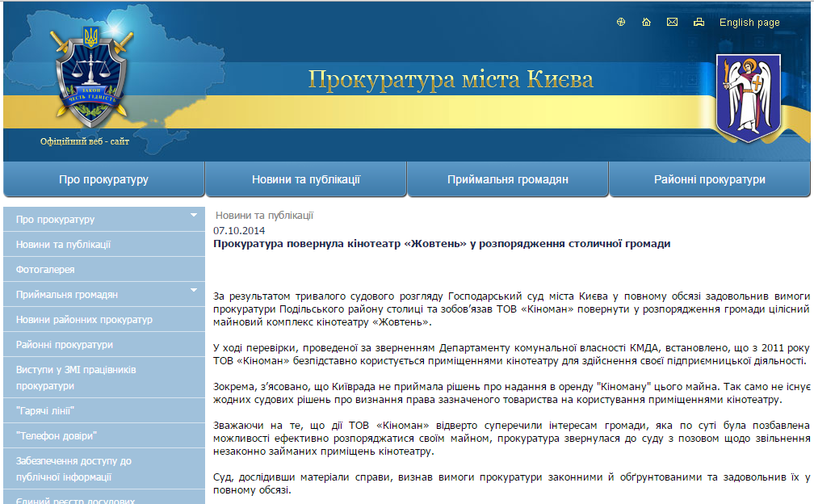Click the prosecutor's office shield emblem
Screen dimensions: 814x504
(91, 77)
